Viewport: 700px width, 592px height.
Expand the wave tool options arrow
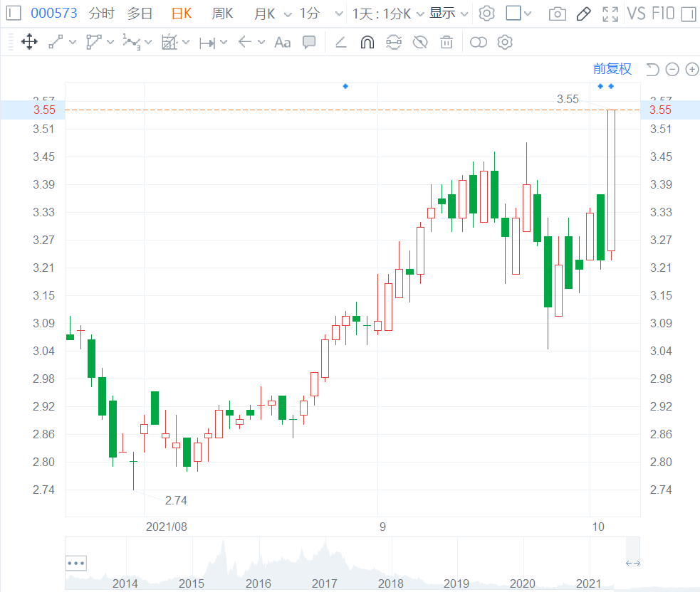coord(148,42)
